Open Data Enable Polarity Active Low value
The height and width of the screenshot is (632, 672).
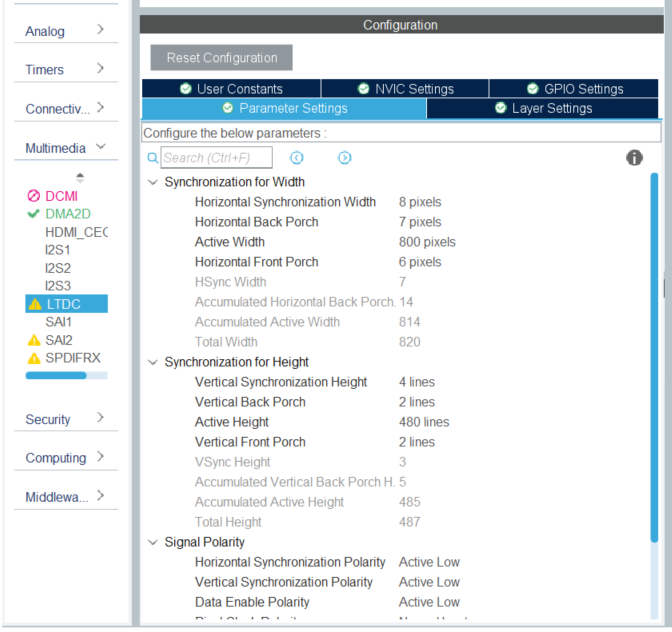pos(429,602)
